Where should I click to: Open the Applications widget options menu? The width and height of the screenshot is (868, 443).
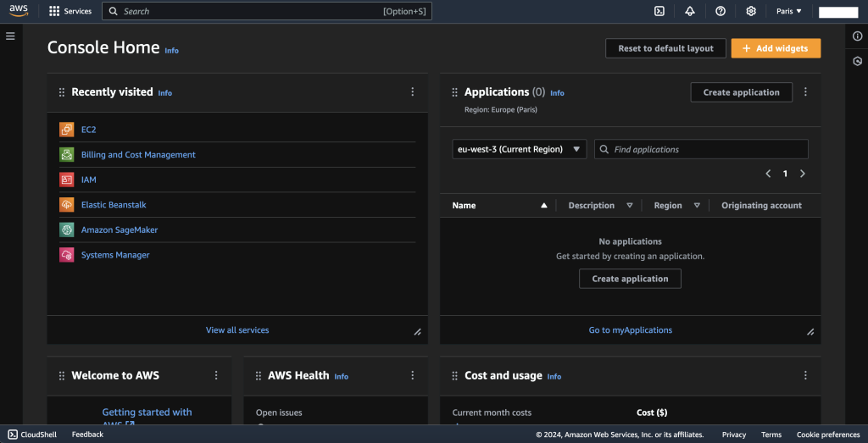[805, 91]
